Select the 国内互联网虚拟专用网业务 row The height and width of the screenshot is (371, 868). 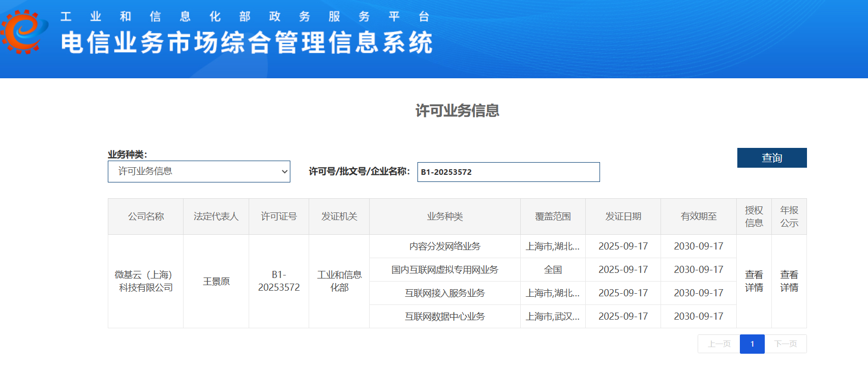coord(444,270)
